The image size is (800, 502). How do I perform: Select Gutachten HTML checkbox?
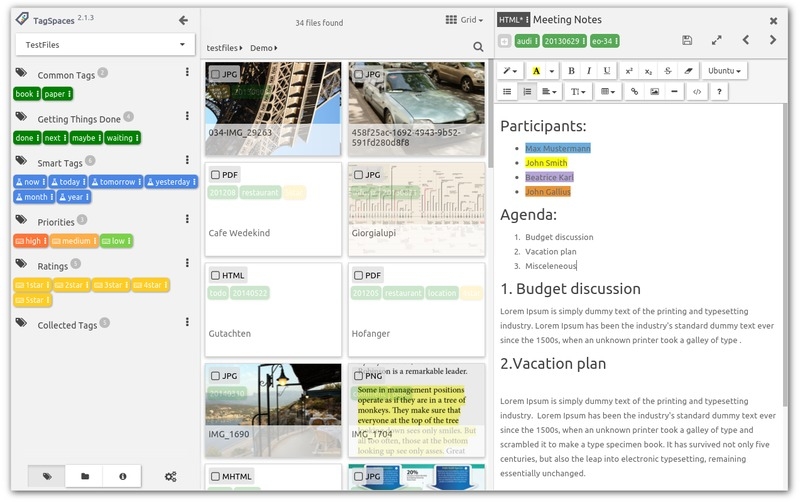coord(215,275)
